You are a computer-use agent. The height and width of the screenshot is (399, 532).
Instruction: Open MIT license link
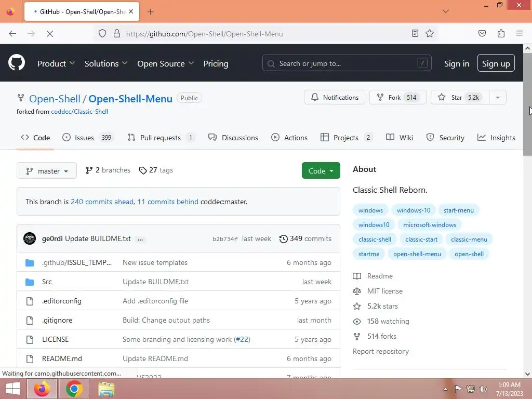[x=378, y=291]
